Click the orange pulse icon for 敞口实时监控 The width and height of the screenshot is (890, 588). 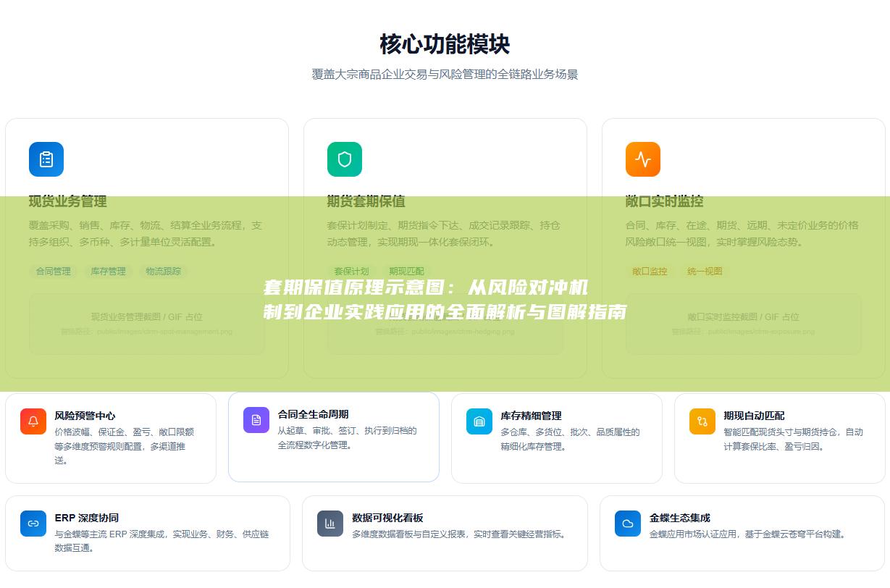point(643,159)
